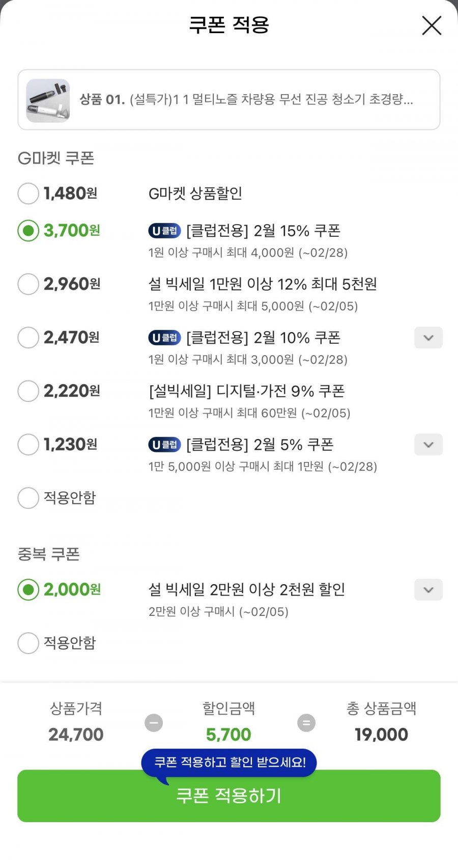Tap the minus icon beside 할인금액

154,723
